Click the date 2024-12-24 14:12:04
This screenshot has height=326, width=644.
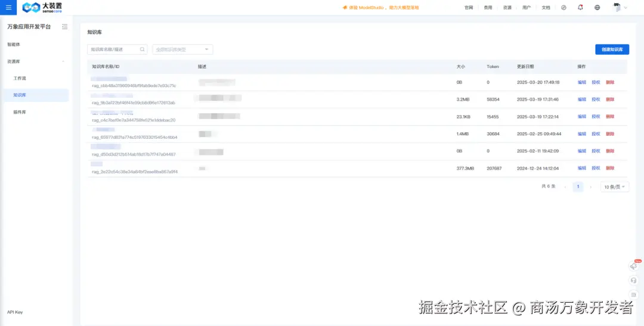point(538,168)
